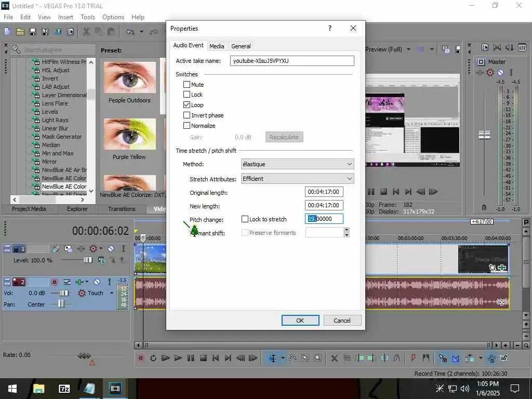The width and height of the screenshot is (532, 399).
Task: Click the Stop button in timeline transport
Action: (203, 358)
